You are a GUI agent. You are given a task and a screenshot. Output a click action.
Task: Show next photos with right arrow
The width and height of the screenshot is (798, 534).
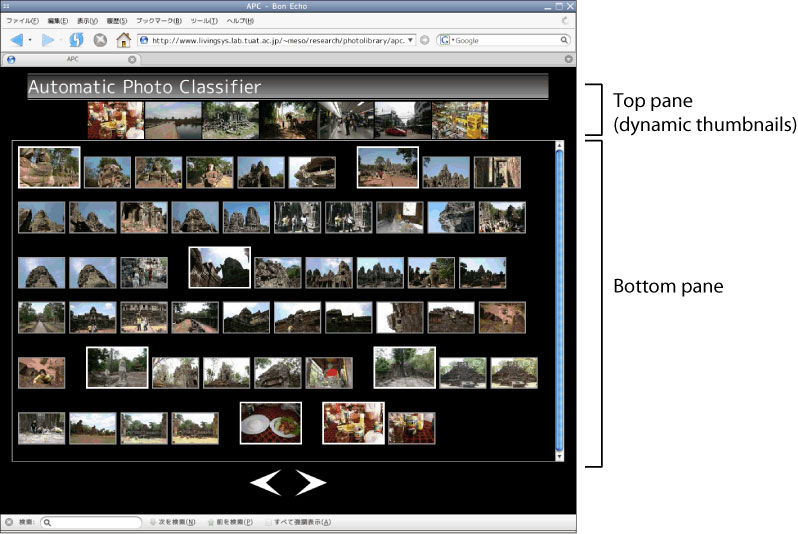pyautogui.click(x=311, y=484)
